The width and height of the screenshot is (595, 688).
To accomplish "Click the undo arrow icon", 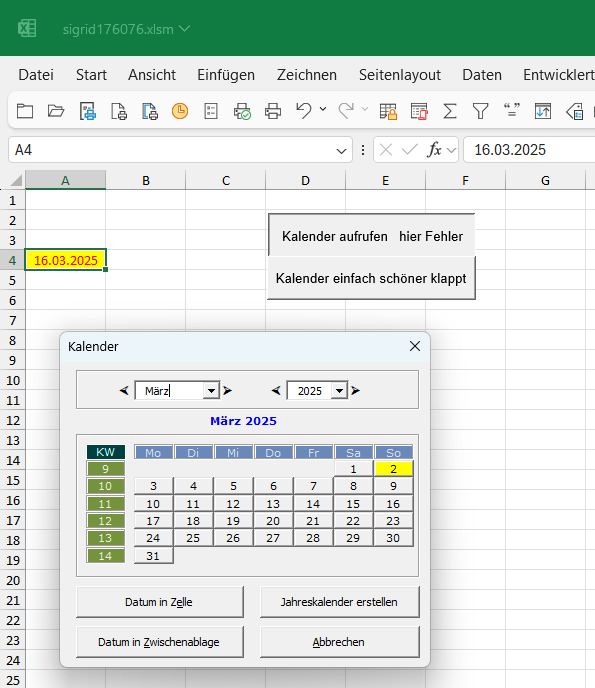I will coord(304,111).
